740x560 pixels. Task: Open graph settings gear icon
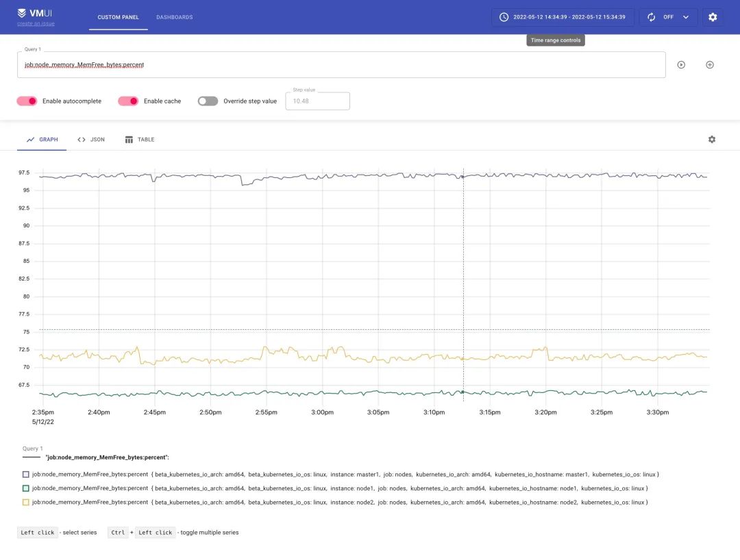click(712, 140)
